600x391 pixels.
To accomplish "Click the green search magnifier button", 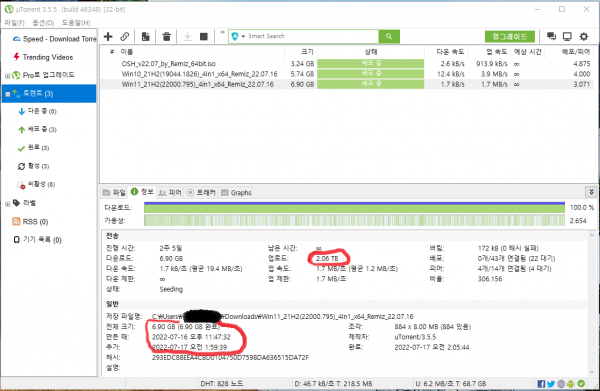I will pos(389,36).
